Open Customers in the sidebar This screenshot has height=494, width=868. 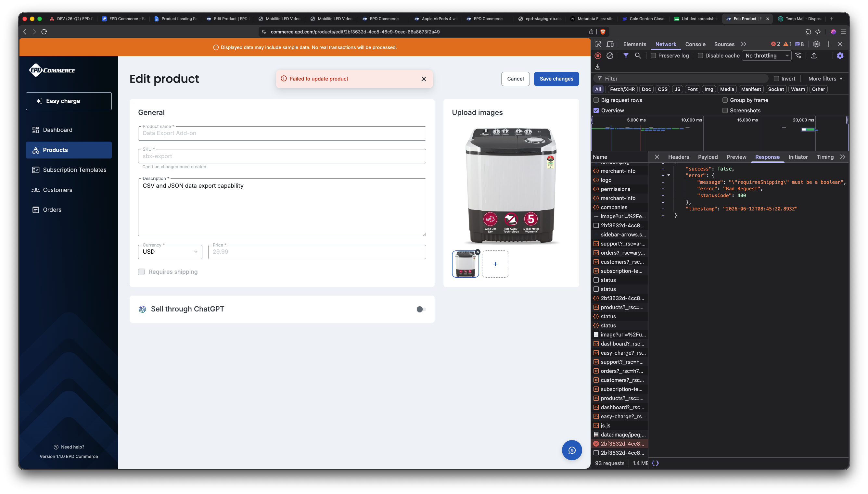coord(69,190)
